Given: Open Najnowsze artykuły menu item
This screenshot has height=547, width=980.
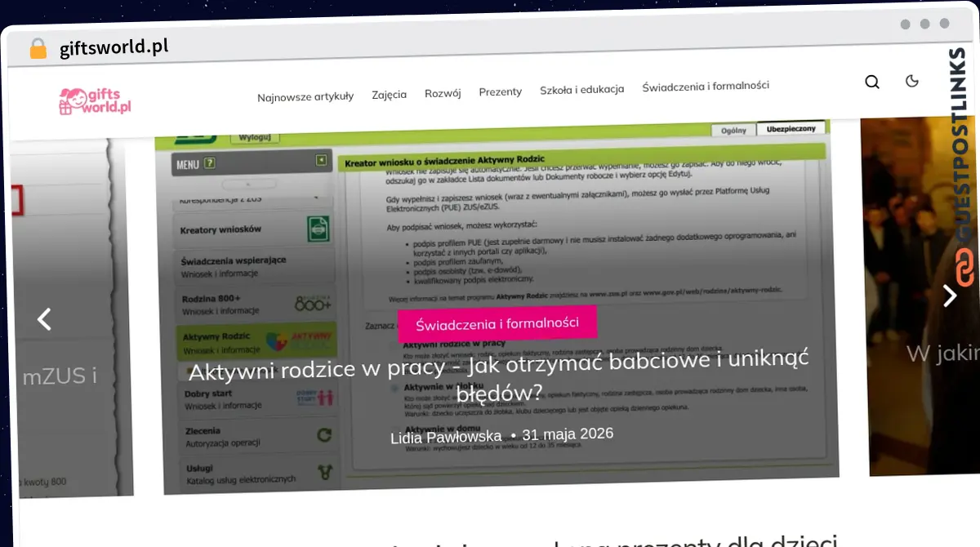Looking at the screenshot, I should click(305, 96).
